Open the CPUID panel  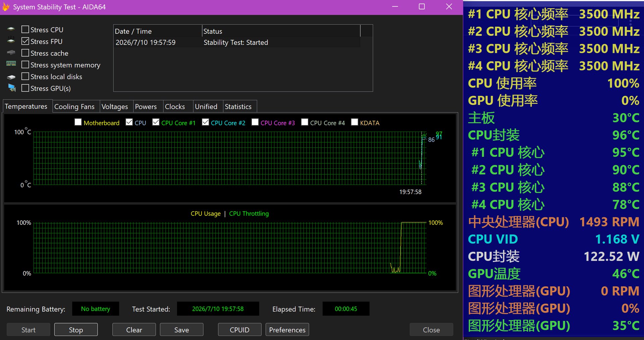[x=239, y=330]
